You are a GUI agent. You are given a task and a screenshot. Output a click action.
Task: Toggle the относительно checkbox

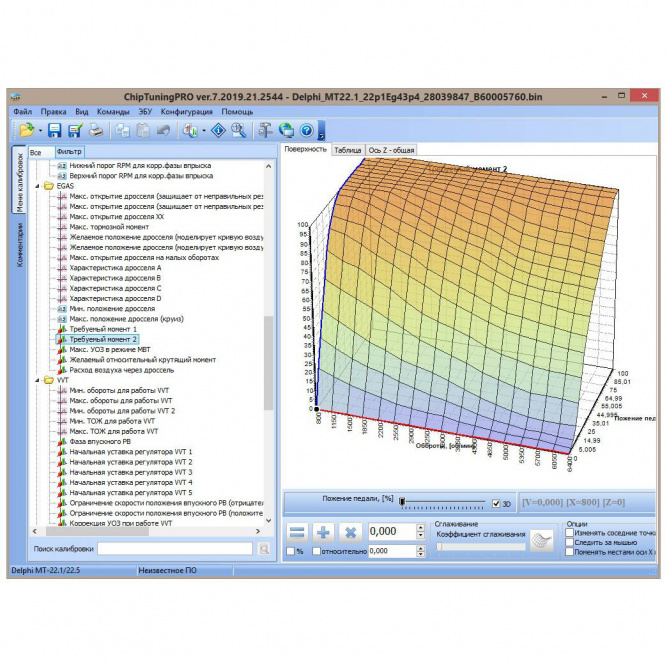(316, 551)
